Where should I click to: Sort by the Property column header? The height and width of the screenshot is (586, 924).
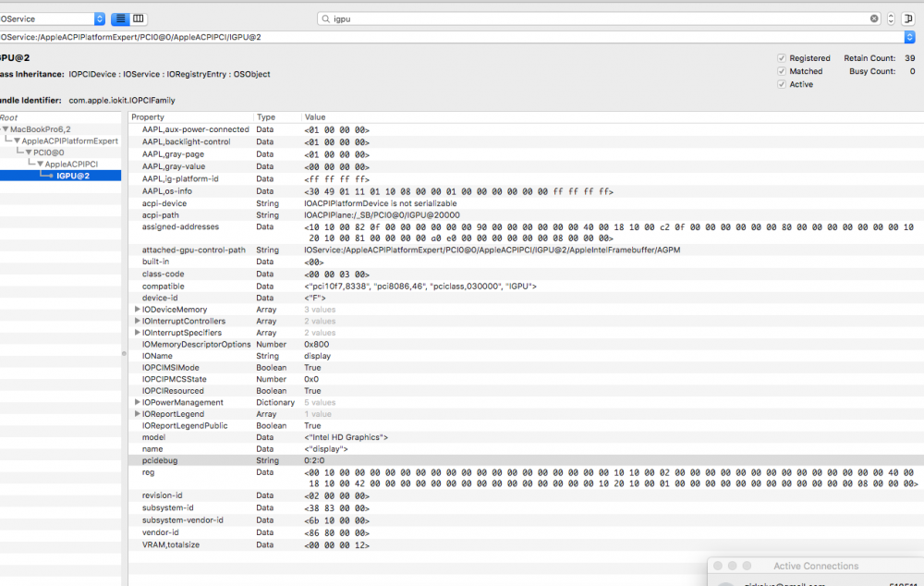(x=191, y=117)
